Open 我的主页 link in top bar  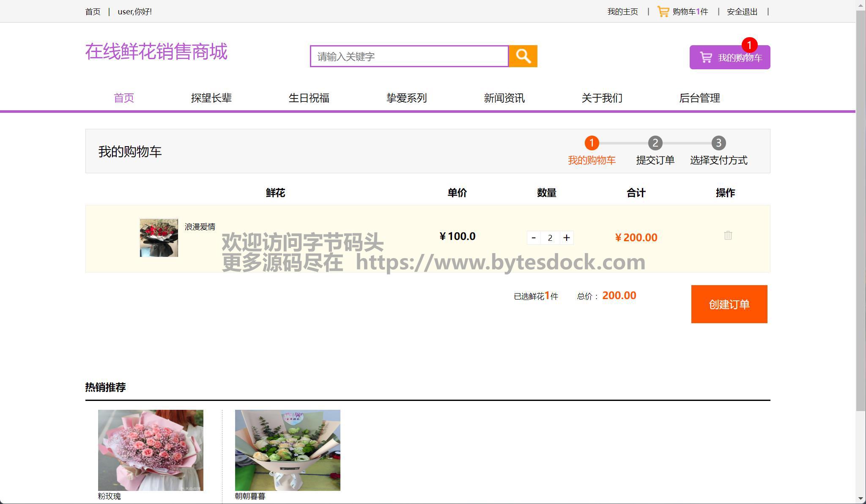(x=622, y=12)
